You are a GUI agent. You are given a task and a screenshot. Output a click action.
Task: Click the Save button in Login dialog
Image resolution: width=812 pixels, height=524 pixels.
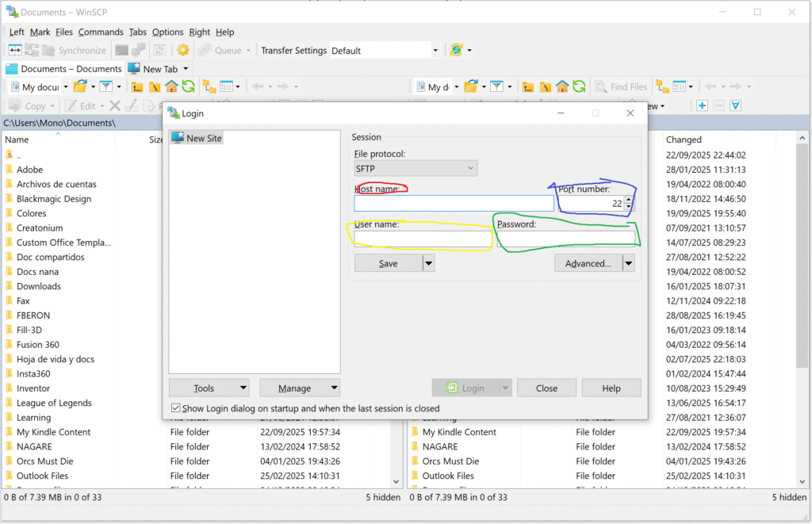[388, 263]
